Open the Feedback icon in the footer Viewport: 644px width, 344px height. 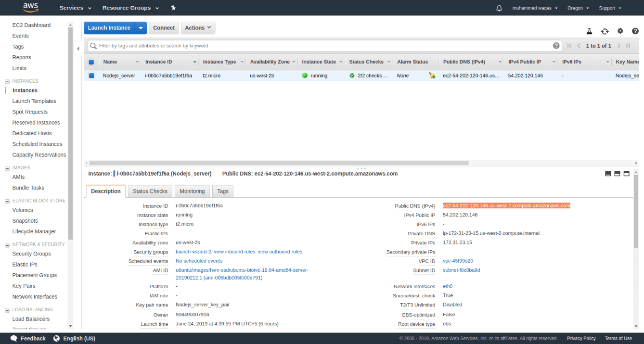point(13,338)
